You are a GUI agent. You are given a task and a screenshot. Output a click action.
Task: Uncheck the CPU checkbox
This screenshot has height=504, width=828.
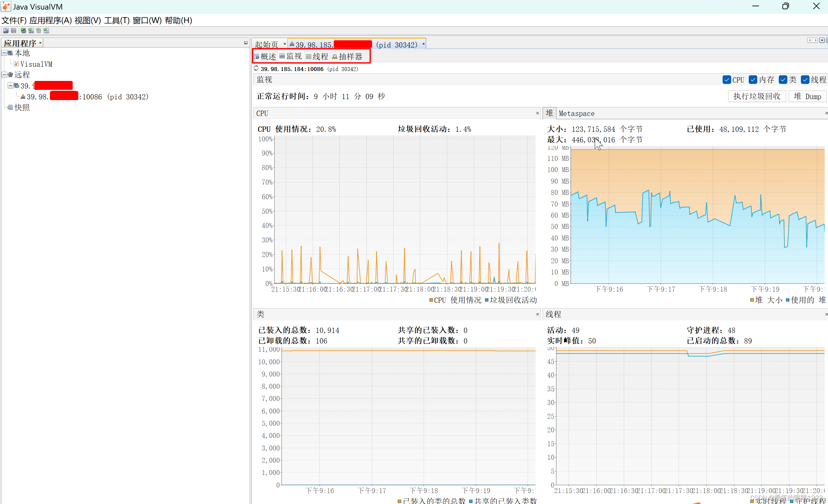coord(727,80)
